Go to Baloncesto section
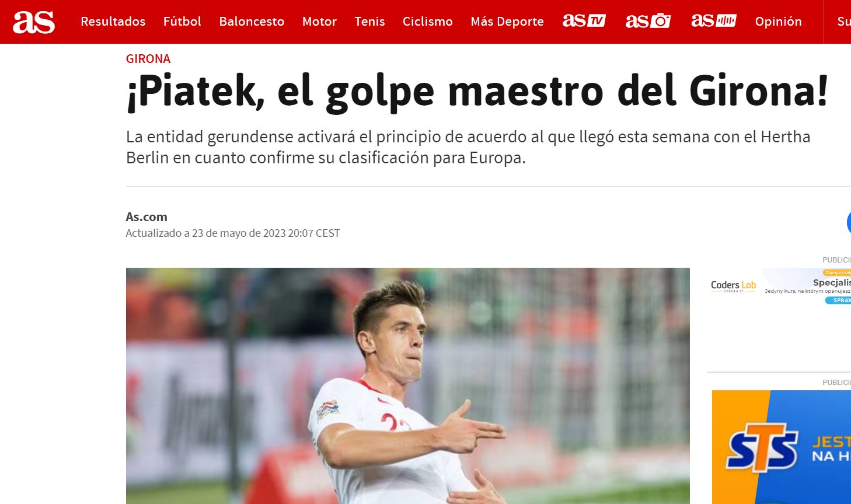 (252, 22)
